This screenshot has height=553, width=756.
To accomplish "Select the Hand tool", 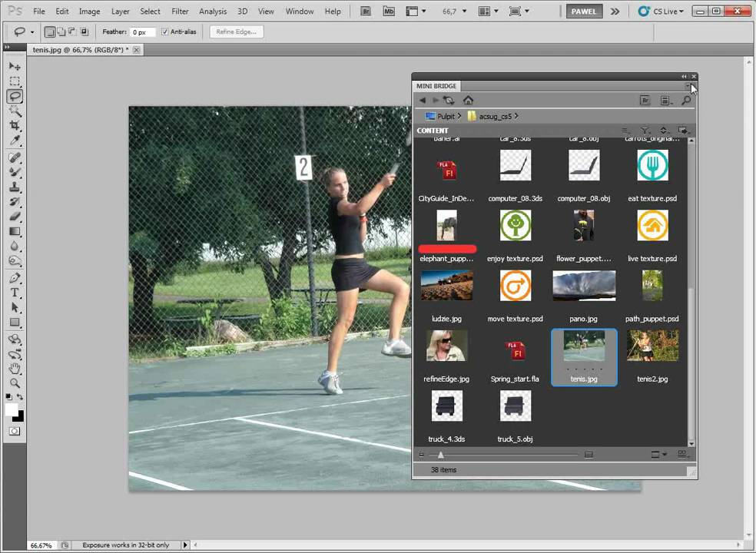I will (x=15, y=369).
